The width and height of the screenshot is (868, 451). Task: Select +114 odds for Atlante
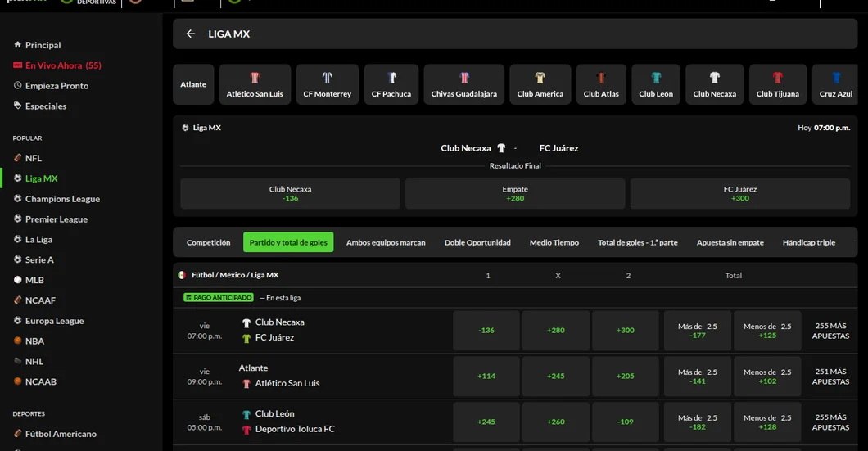pos(486,377)
